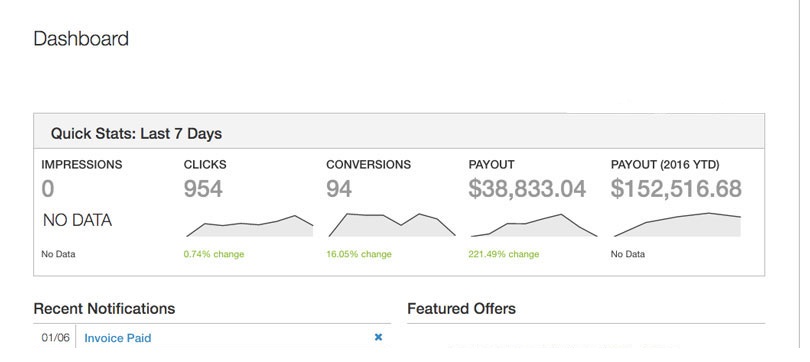
Task: Click the Quick Stats: Last 7 Days header
Action: coord(136,134)
